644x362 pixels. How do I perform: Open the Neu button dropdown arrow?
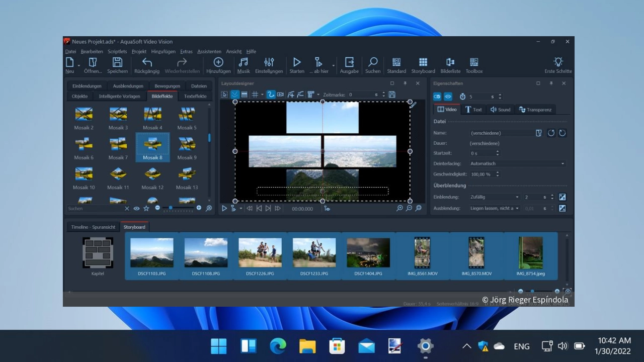[78, 65]
